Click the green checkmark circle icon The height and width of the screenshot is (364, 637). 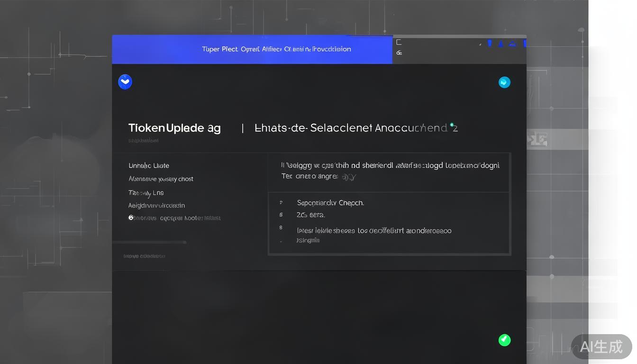click(504, 340)
